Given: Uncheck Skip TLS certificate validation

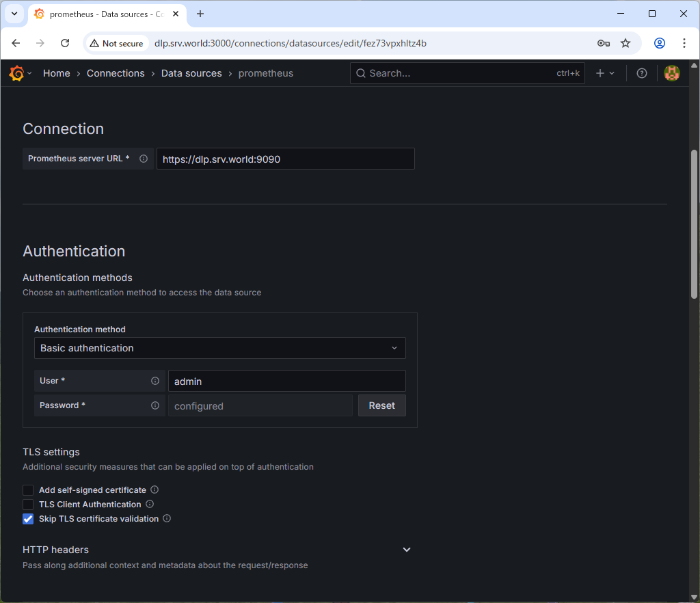Looking at the screenshot, I should [28, 519].
